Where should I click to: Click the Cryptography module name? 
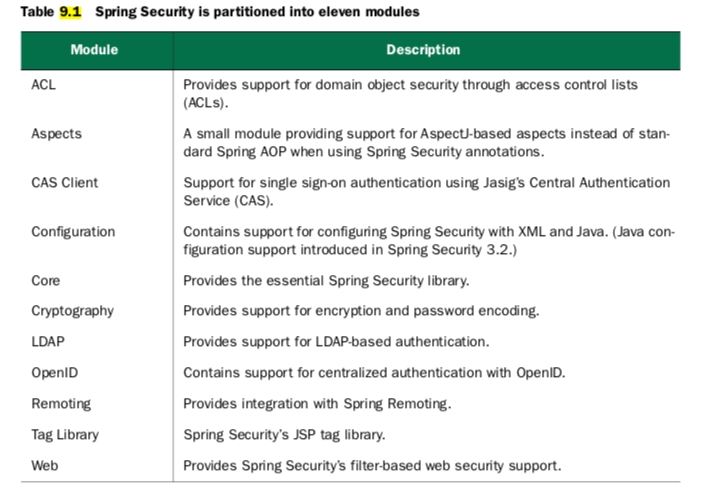(72, 311)
